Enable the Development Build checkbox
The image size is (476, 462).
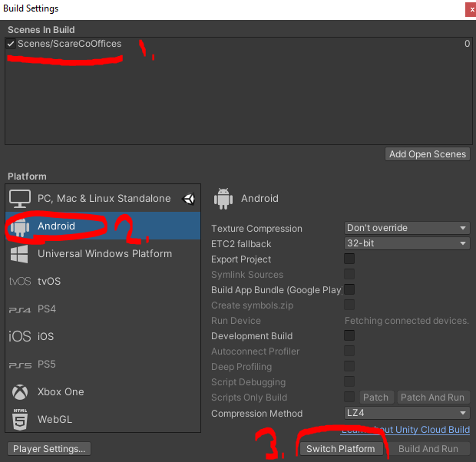tap(349, 335)
